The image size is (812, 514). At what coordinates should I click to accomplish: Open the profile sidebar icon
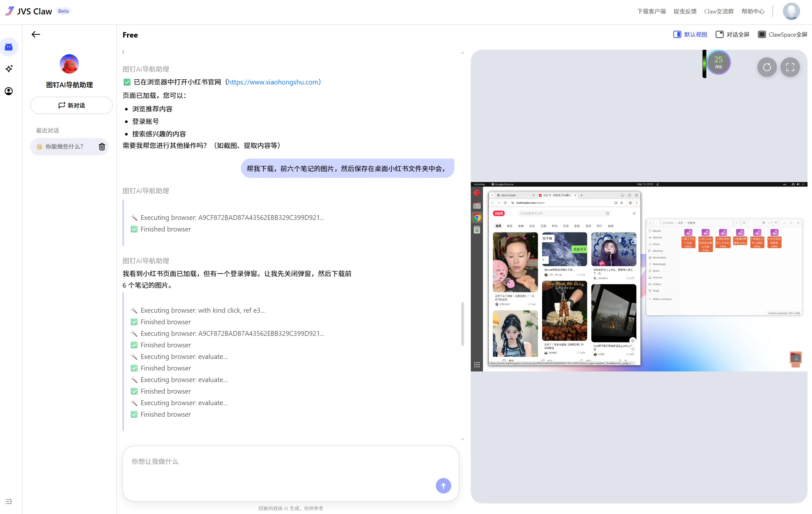(x=9, y=91)
